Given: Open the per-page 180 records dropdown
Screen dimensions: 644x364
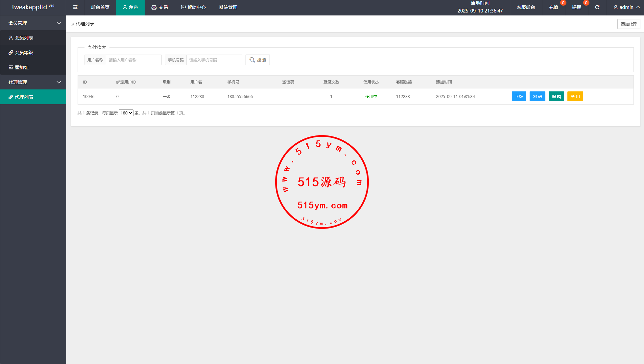Looking at the screenshot, I should click(x=126, y=113).
